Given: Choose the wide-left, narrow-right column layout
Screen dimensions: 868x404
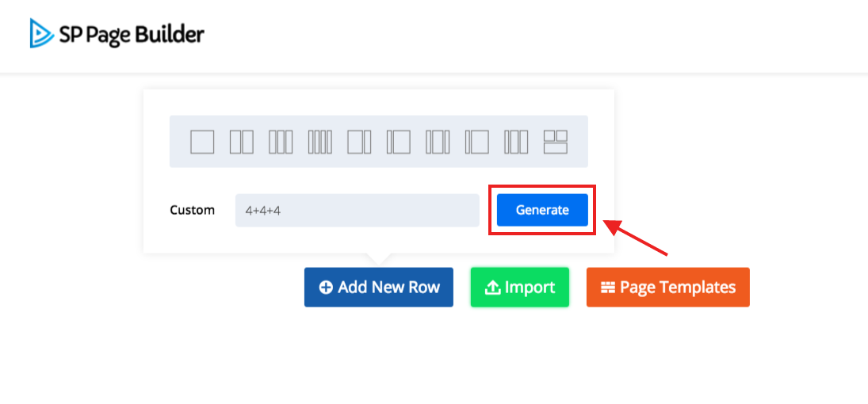Looking at the screenshot, I should (x=359, y=142).
